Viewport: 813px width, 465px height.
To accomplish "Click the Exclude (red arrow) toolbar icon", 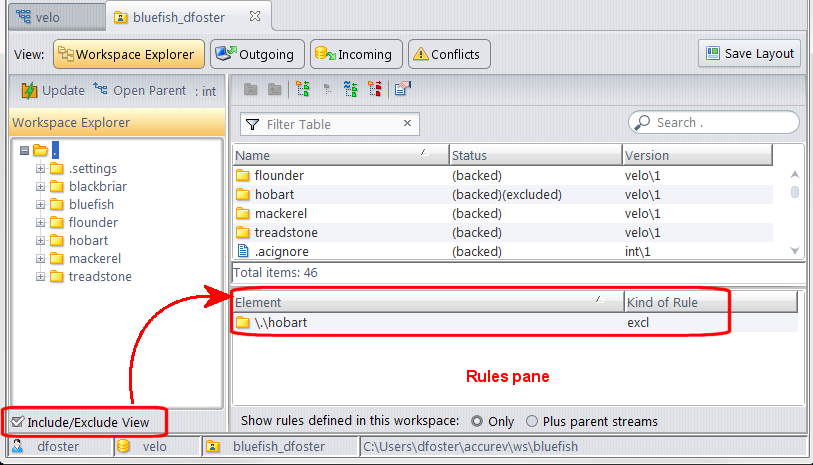I will [x=375, y=89].
